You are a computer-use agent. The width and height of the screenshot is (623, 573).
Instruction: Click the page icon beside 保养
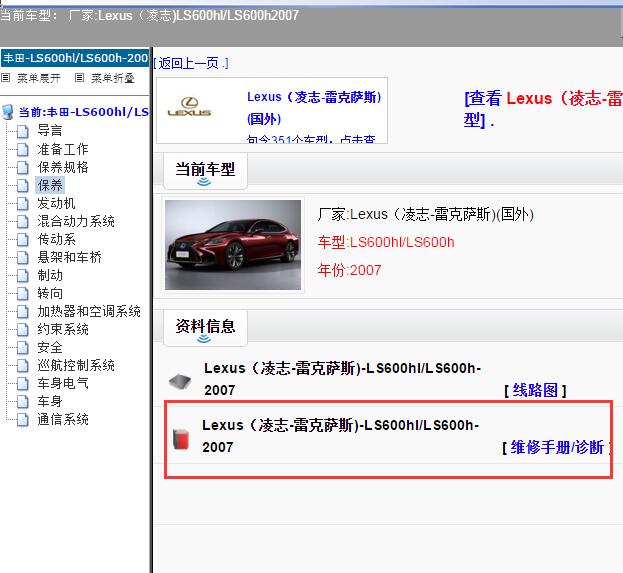[23, 185]
